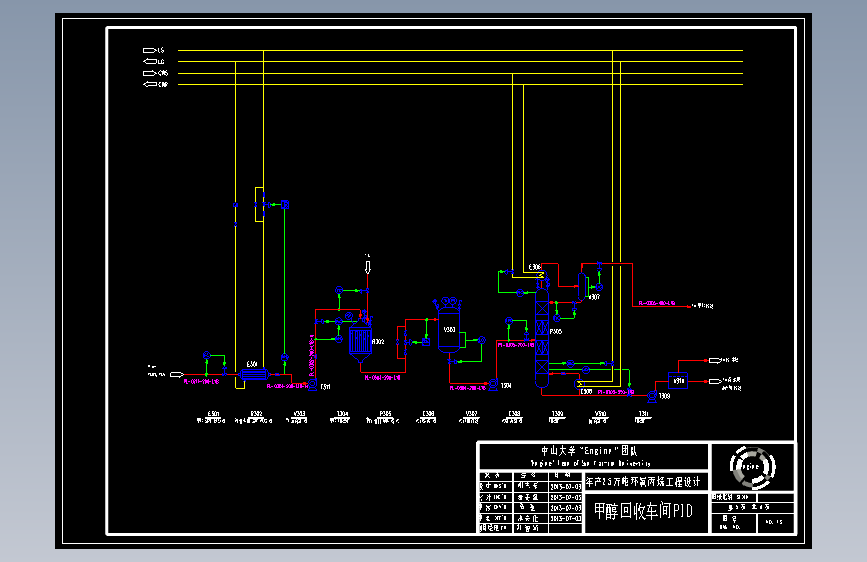Click the V303 entry in the equipment legend
Screen dimensions: 867x562
(298, 417)
